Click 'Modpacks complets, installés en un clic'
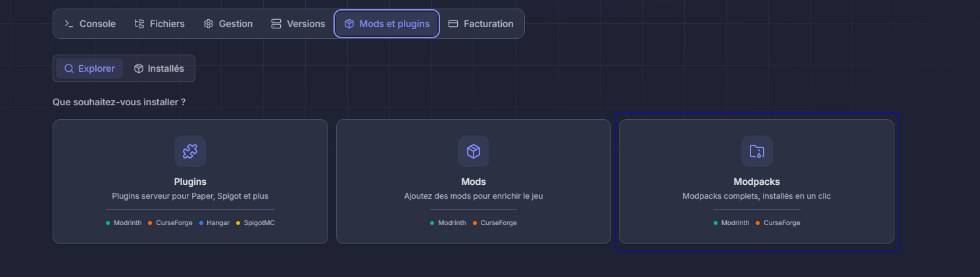Screen dimensions: 980x277 coord(756,196)
